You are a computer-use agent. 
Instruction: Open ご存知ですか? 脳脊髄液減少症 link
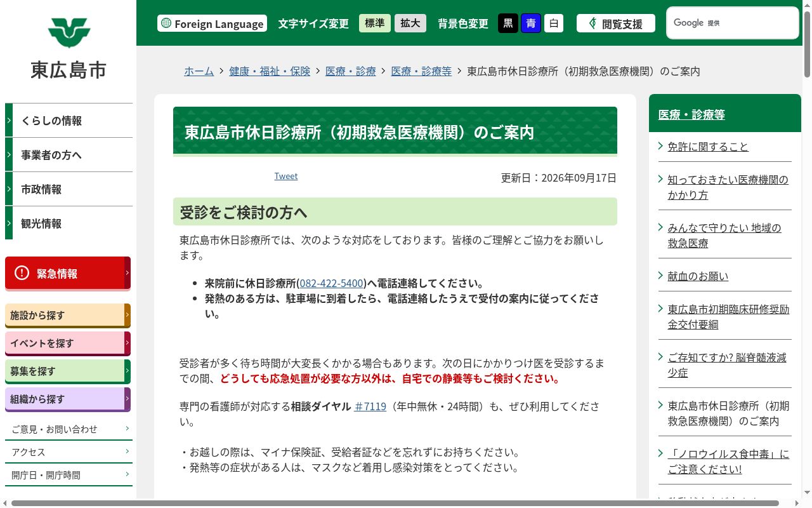tap(726, 365)
